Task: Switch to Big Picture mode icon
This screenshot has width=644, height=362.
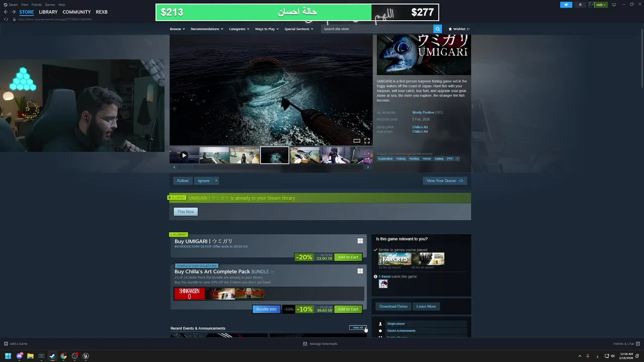Action: [x=614, y=5]
